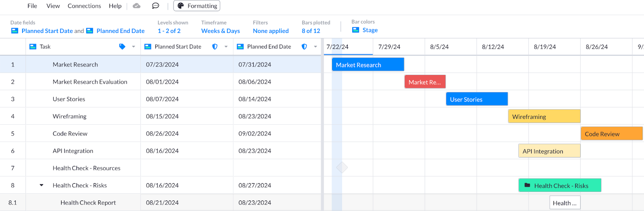Click Planned End Date column field icon
The height and width of the screenshot is (211, 644).
pos(240,47)
